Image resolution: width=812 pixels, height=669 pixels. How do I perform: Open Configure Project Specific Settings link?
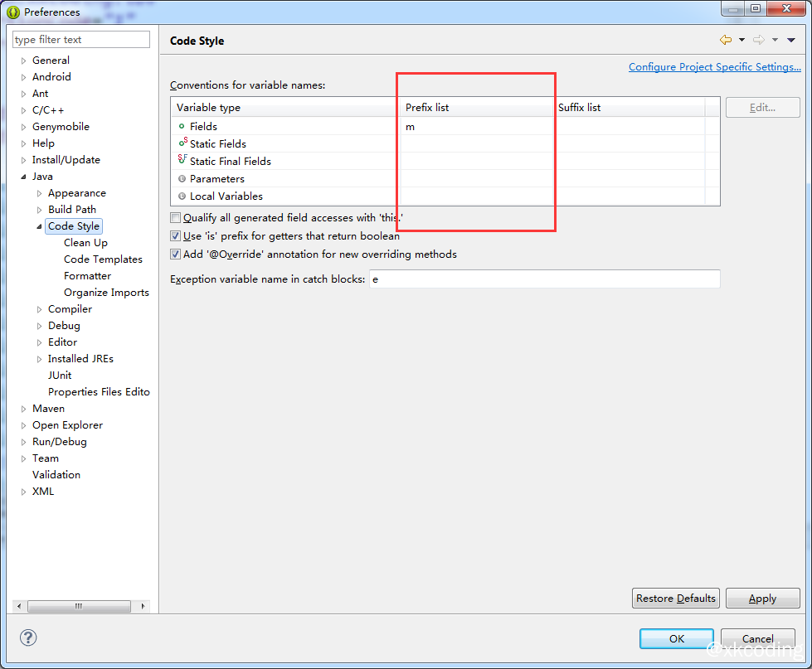pos(714,67)
